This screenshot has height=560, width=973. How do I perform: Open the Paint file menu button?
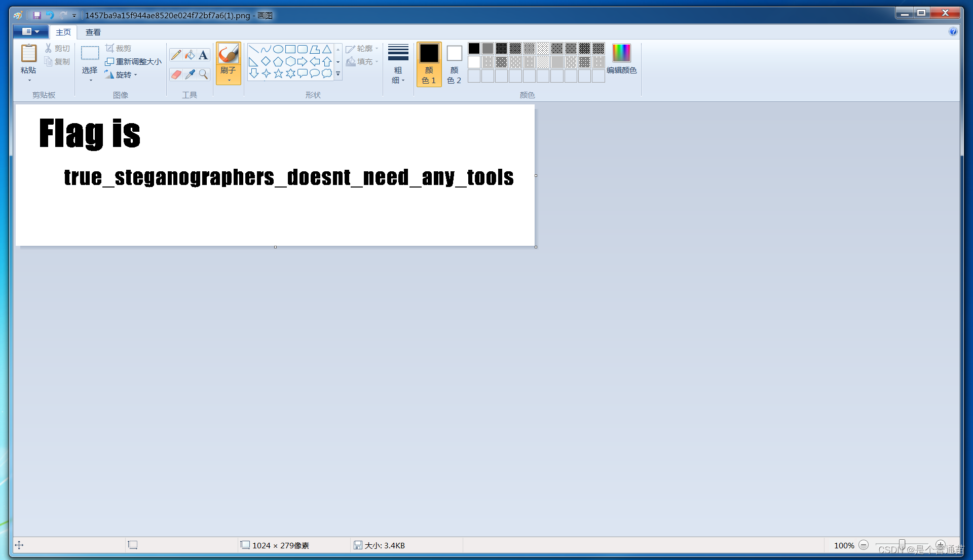pyautogui.click(x=30, y=31)
